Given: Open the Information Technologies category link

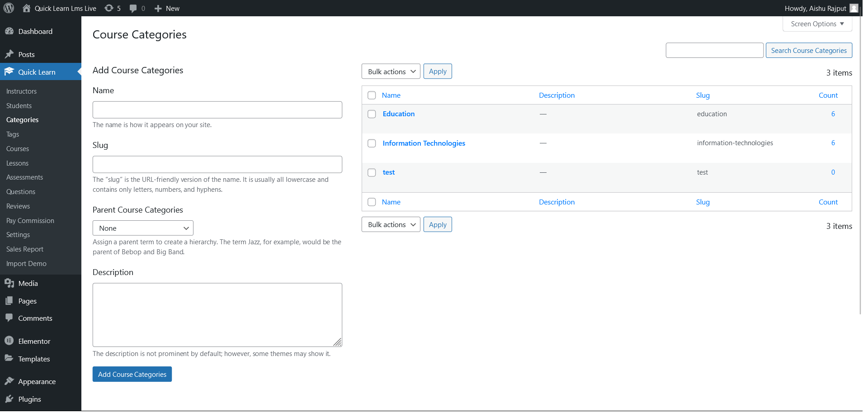Looking at the screenshot, I should coord(424,143).
